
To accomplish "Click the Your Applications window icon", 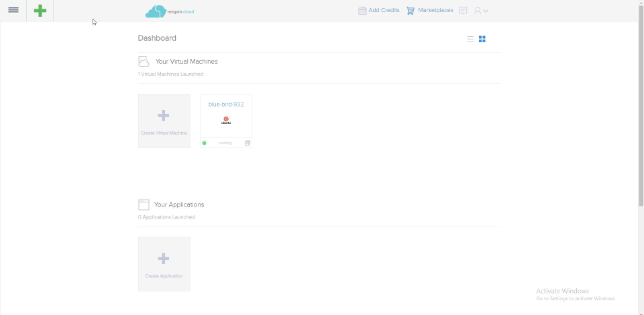I will [144, 204].
